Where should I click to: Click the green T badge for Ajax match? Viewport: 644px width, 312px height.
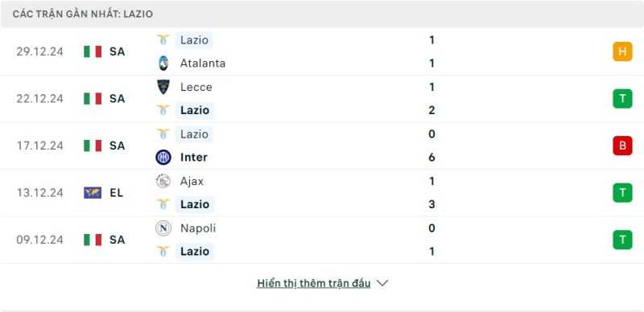pyautogui.click(x=622, y=192)
